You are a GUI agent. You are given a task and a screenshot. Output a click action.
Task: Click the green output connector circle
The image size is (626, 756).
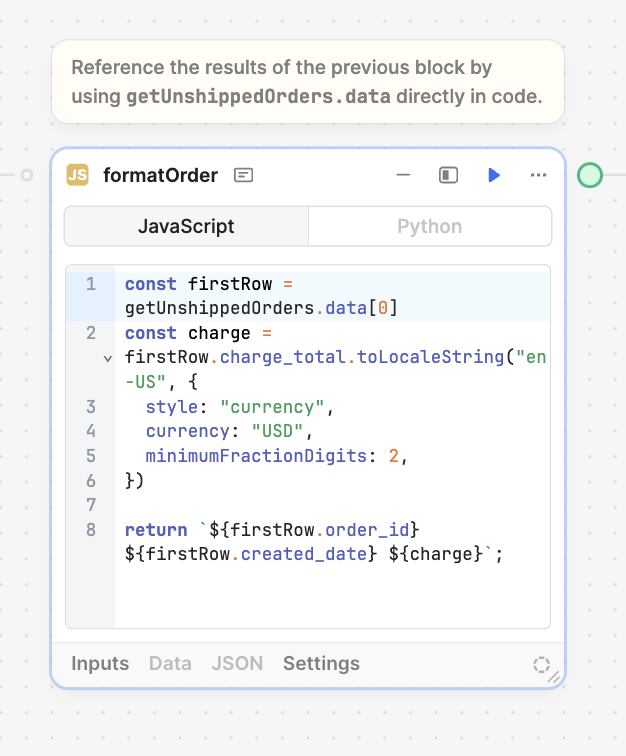pyautogui.click(x=590, y=175)
